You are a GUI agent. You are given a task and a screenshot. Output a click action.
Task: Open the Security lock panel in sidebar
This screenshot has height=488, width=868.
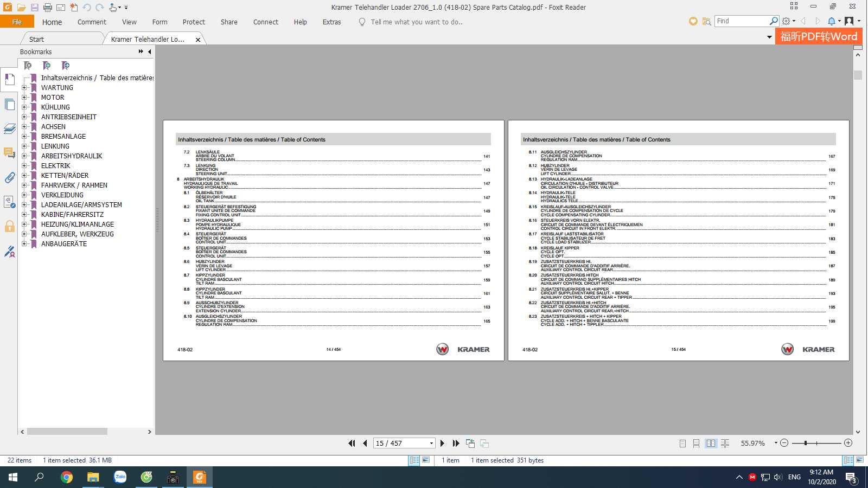[x=10, y=226]
